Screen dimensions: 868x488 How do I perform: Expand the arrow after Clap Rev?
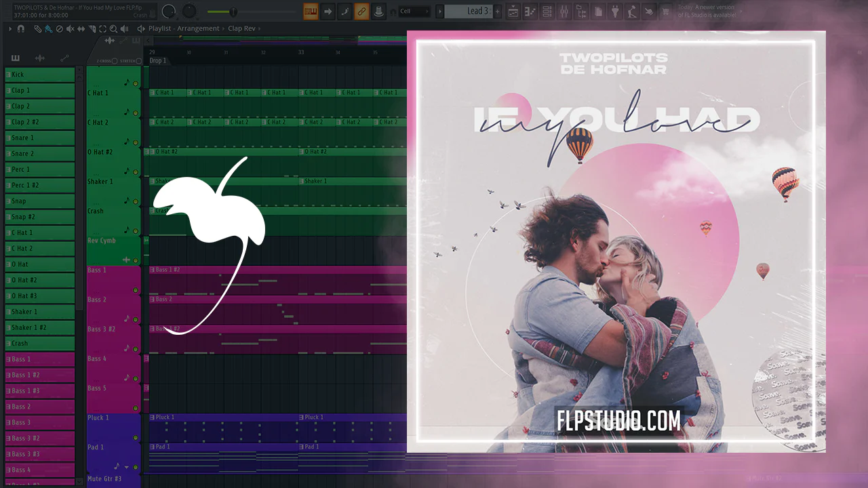pos(260,29)
